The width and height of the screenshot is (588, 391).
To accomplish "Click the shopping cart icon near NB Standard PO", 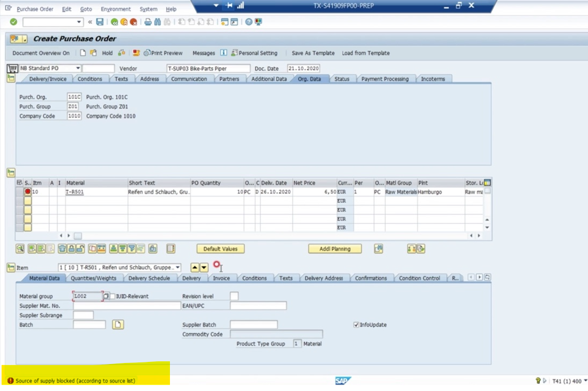I will pyautogui.click(x=12, y=68).
